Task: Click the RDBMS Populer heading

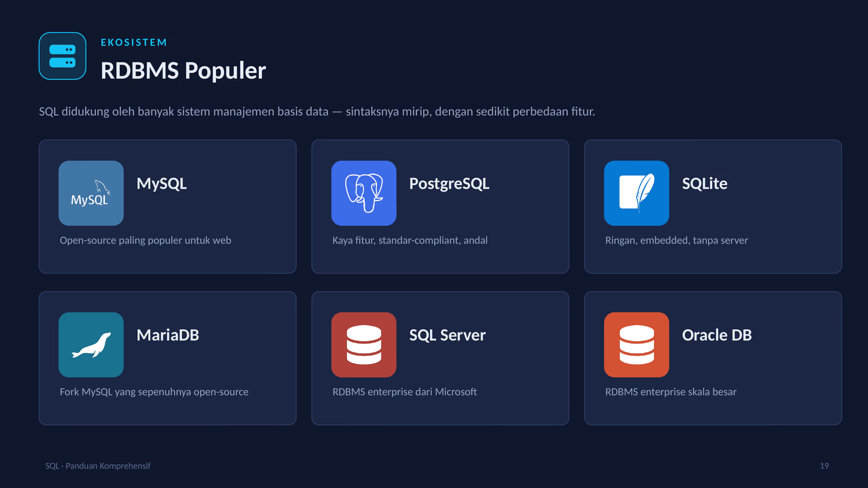Action: click(183, 71)
